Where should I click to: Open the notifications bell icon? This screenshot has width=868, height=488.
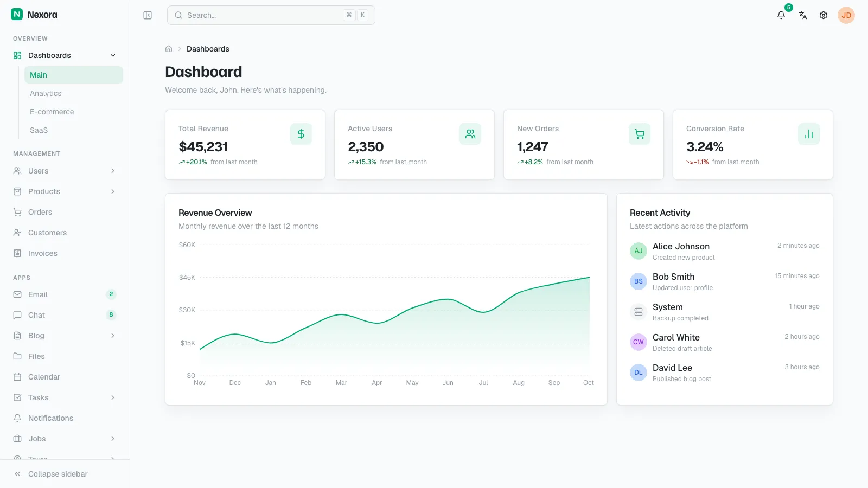(x=781, y=15)
